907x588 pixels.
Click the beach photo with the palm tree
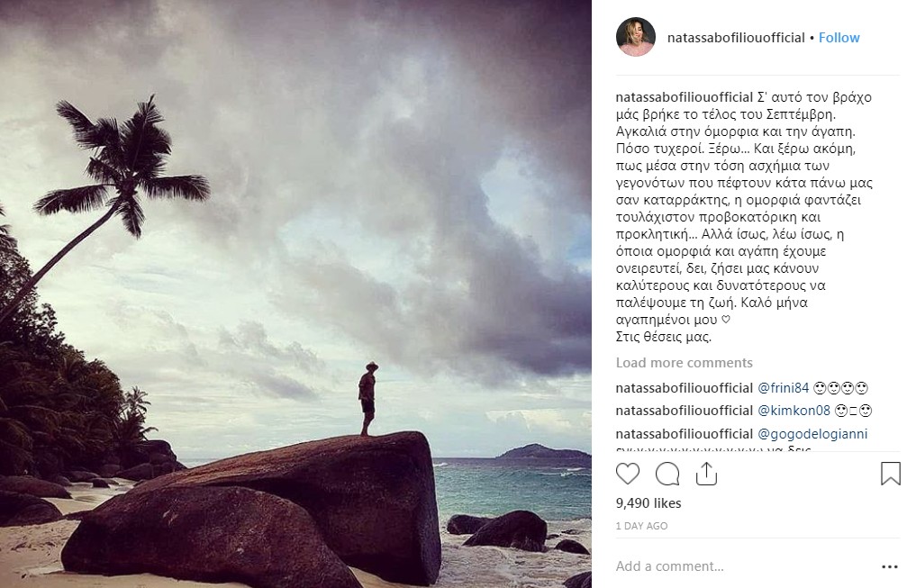pyautogui.click(x=295, y=294)
